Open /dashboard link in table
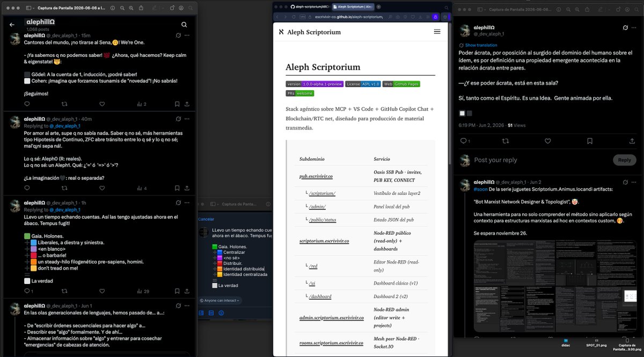The image size is (644, 357). click(x=319, y=296)
